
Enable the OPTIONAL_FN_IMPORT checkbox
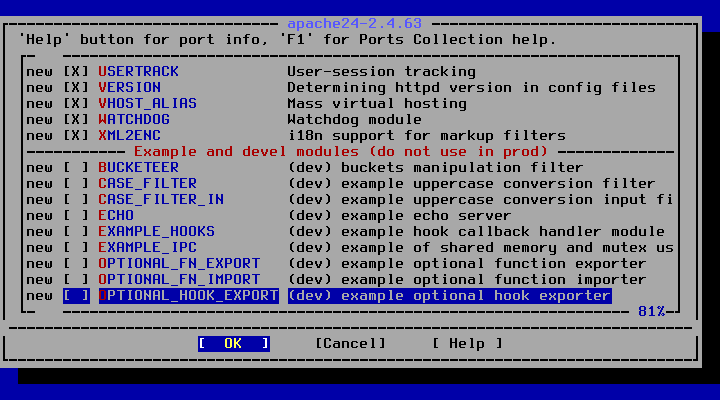[x=76, y=280]
